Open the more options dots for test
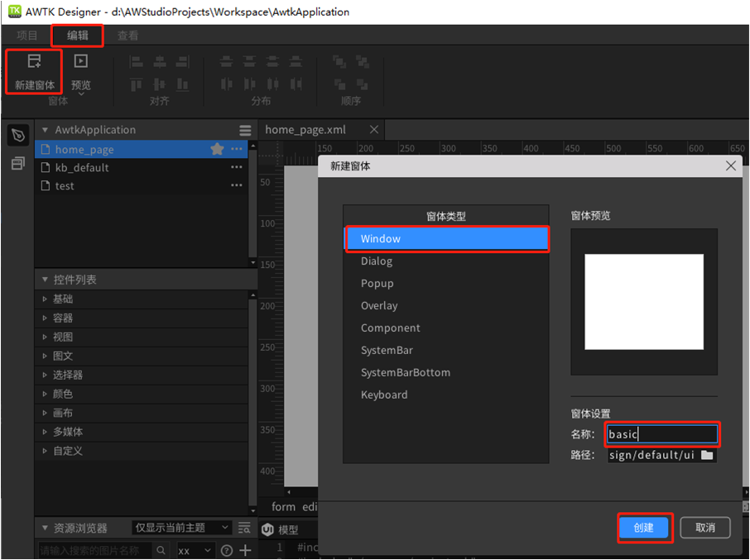The image size is (750, 560). 237,185
